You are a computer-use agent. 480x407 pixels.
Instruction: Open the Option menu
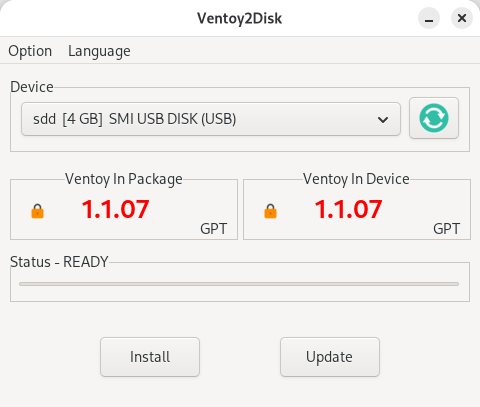(x=30, y=51)
